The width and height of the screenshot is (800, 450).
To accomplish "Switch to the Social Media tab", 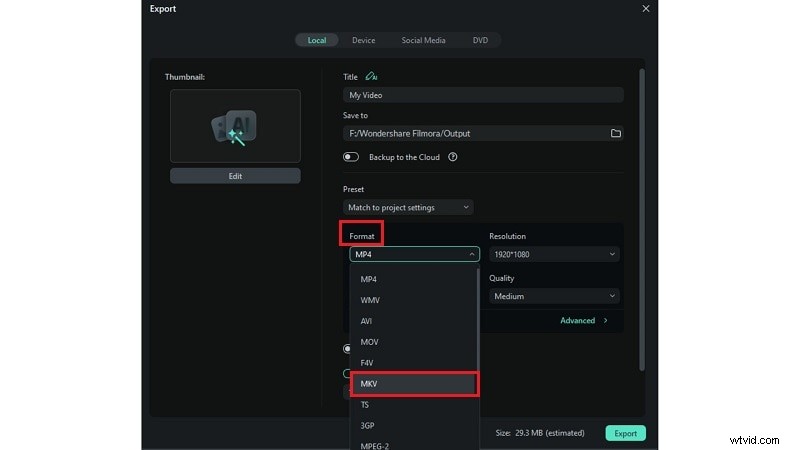I will 424,40.
